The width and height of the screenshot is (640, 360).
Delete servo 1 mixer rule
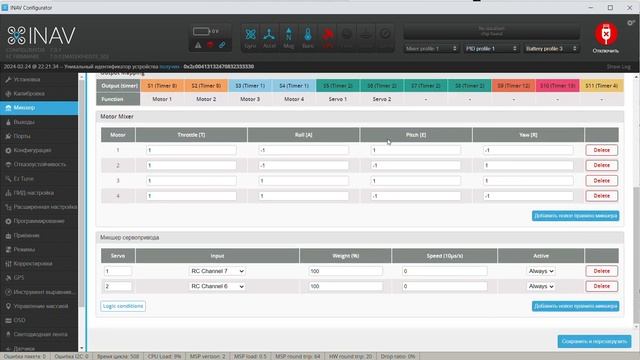(x=602, y=271)
